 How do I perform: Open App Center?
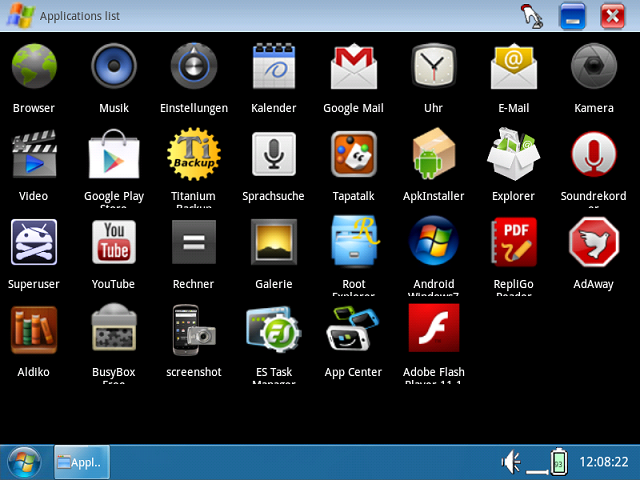(353, 329)
